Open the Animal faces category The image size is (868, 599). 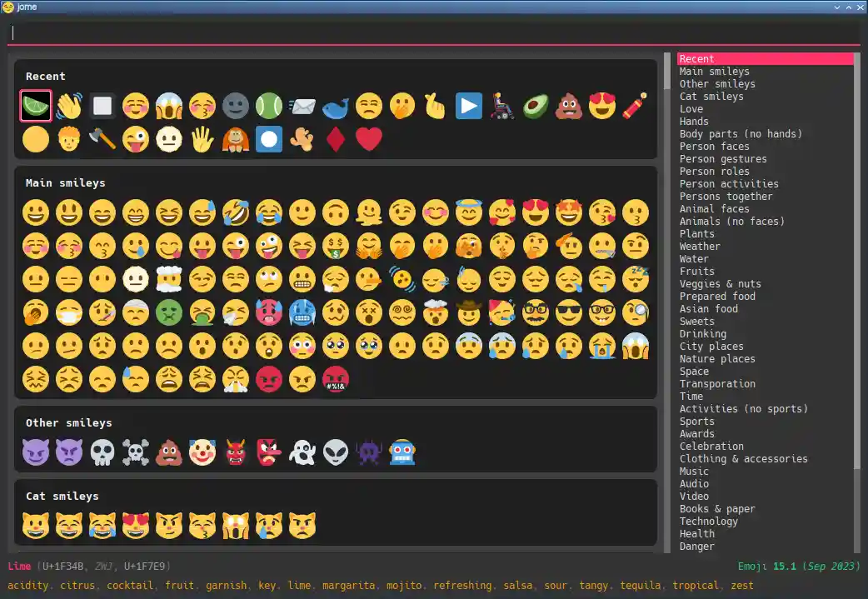pos(714,209)
